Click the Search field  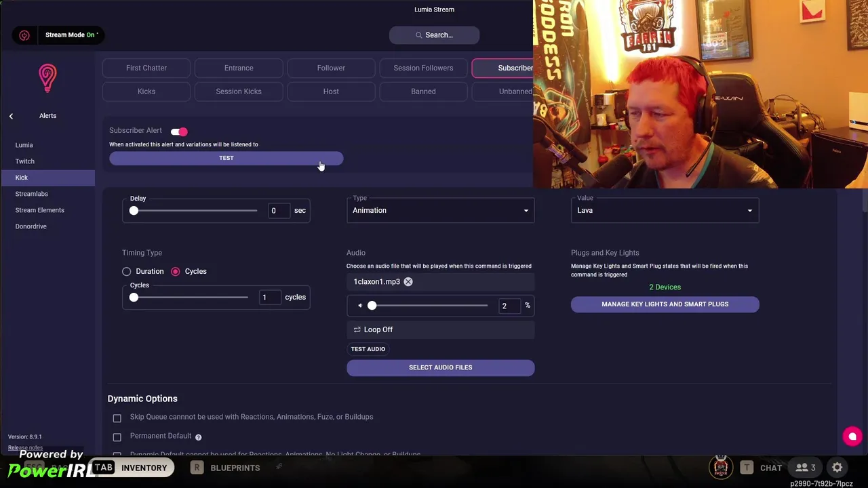[x=435, y=35]
